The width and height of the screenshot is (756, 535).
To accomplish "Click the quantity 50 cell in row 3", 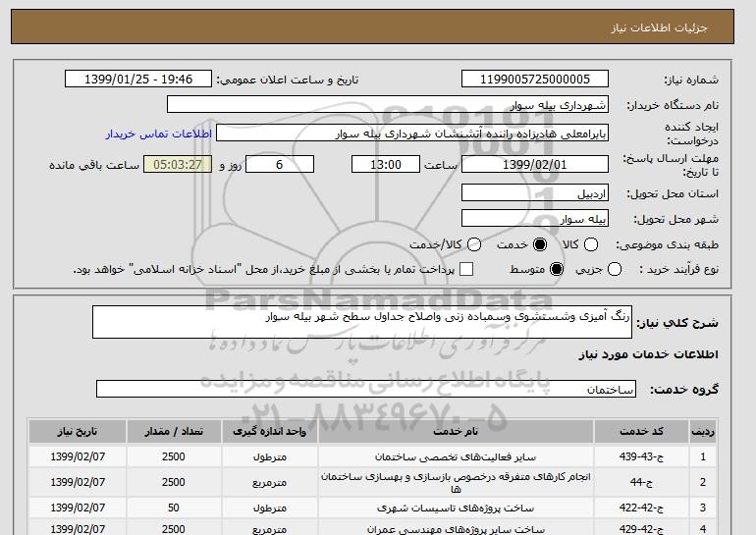I will 174,508.
